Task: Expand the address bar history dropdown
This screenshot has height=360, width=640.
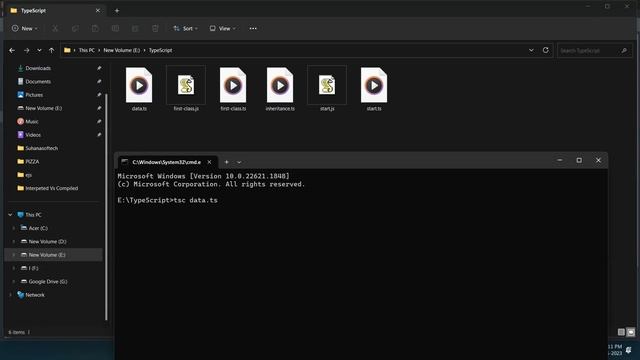Action: 531,50
